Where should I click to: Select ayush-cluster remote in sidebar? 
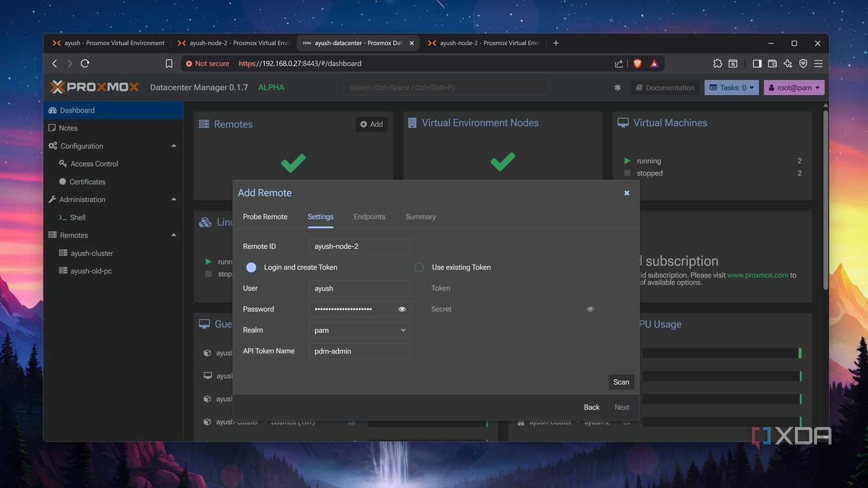tap(113, 253)
